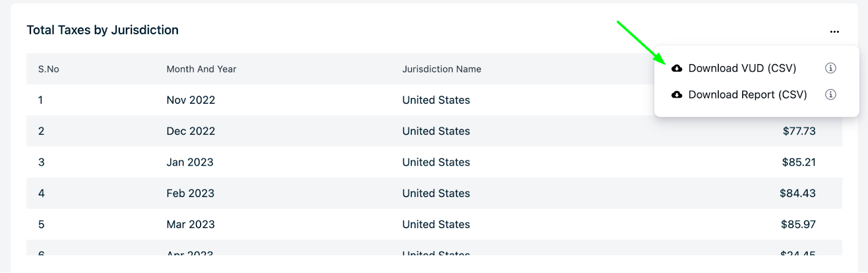The height and width of the screenshot is (273, 868).
Task: Click the $84.43 tax amount
Action: (797, 194)
